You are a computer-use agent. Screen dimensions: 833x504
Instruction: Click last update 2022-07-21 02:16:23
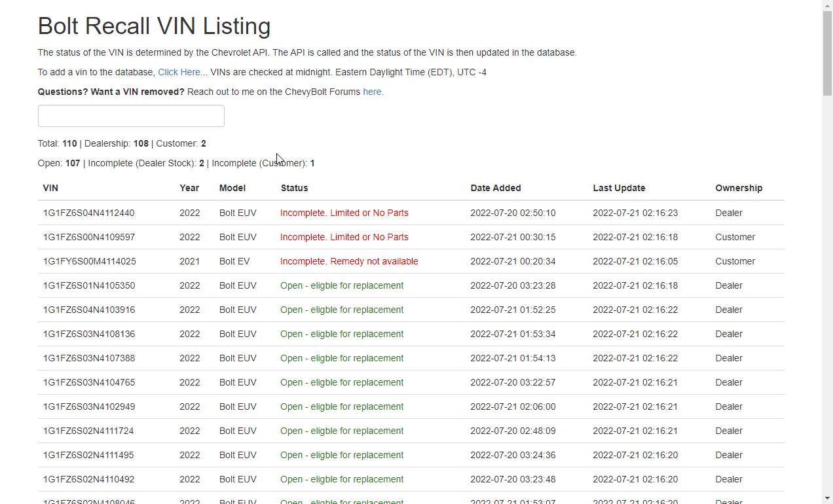635,213
